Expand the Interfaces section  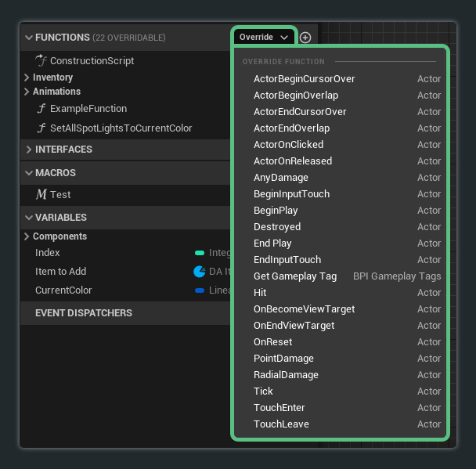tap(28, 150)
